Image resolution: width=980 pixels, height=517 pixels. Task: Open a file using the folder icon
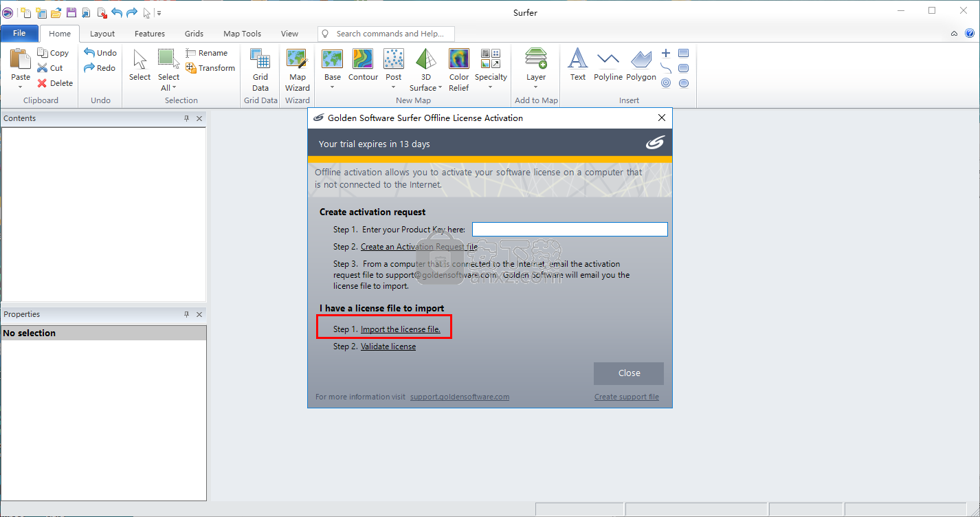[x=56, y=12]
